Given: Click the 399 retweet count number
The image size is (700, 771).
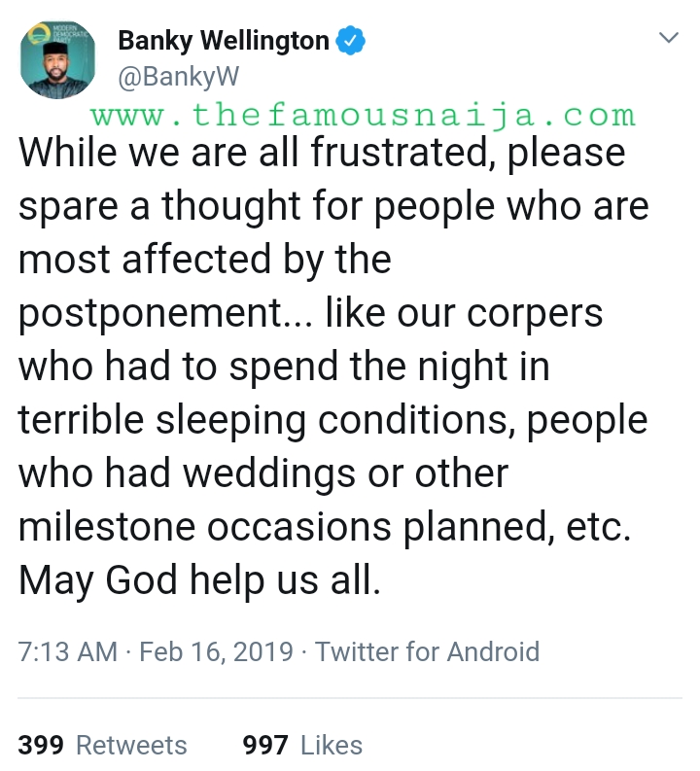Looking at the screenshot, I should [x=41, y=745].
